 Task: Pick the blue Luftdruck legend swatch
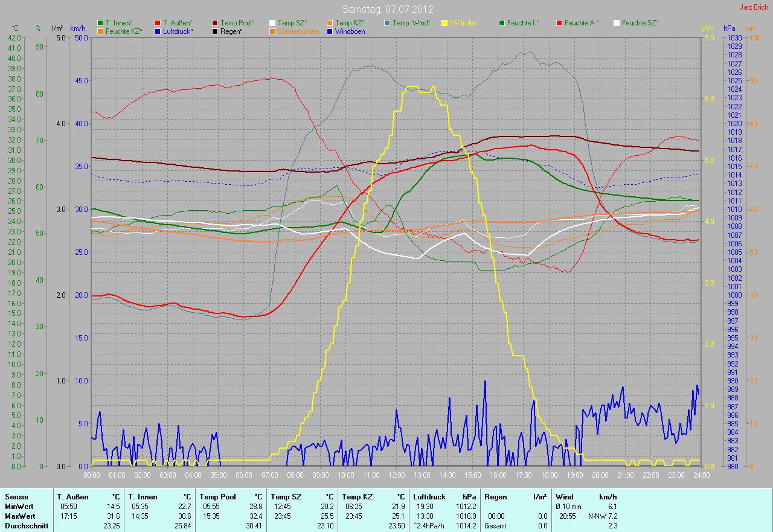158,31
